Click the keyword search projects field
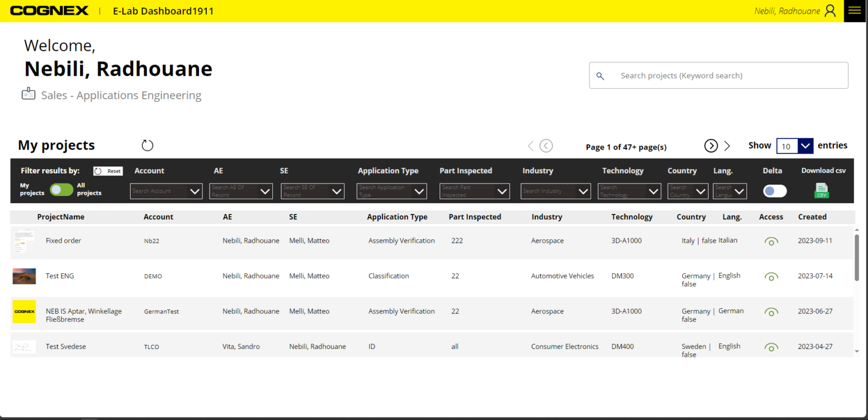The height and width of the screenshot is (420, 868). pos(718,76)
